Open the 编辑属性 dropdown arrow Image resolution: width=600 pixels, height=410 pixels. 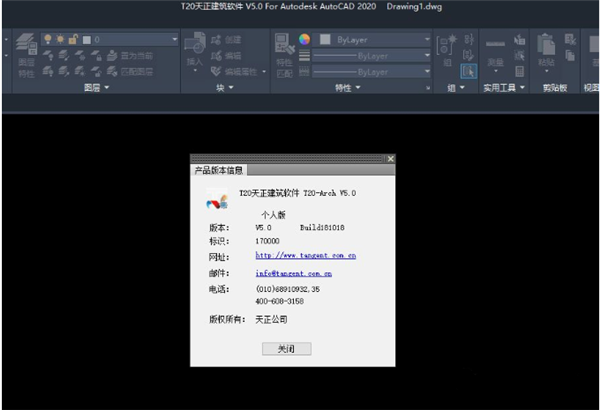click(264, 71)
